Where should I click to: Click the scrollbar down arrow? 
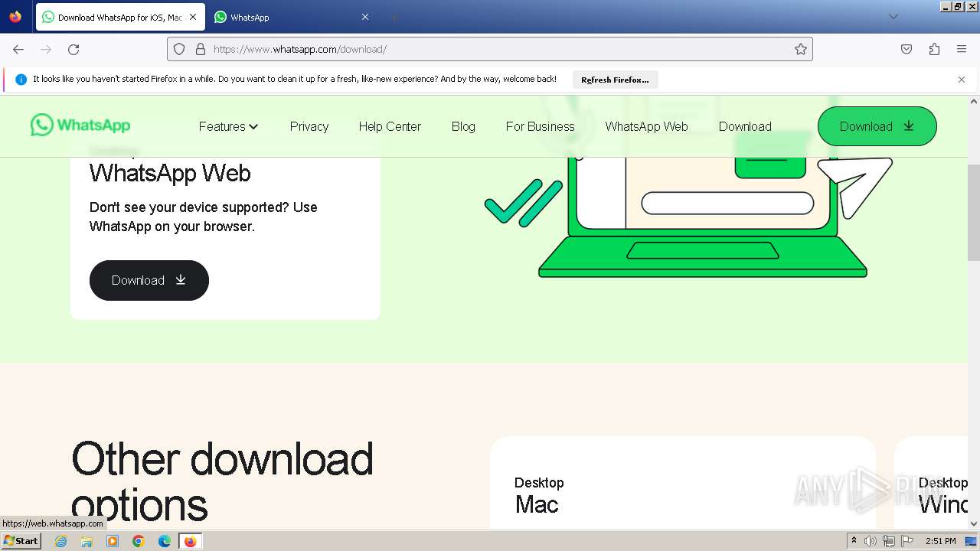pyautogui.click(x=974, y=523)
